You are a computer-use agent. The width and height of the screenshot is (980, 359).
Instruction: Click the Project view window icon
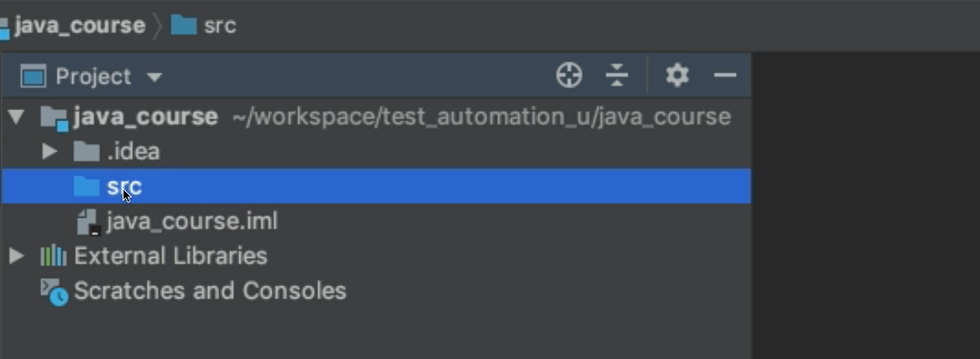tap(33, 77)
